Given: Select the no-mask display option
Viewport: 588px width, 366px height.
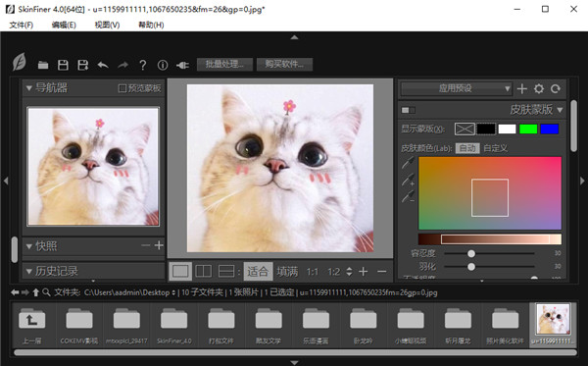Looking at the screenshot, I should pyautogui.click(x=465, y=130).
